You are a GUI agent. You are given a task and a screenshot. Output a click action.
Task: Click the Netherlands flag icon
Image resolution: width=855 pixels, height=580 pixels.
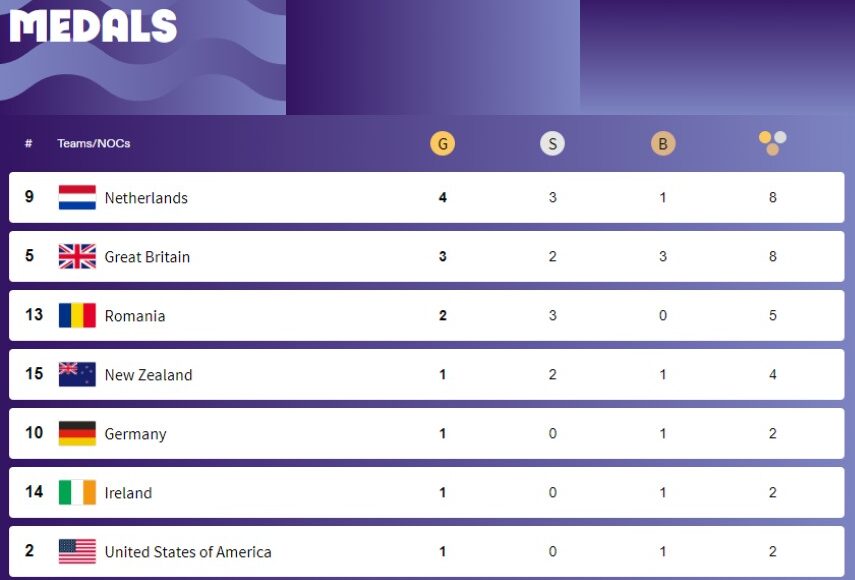pos(77,197)
